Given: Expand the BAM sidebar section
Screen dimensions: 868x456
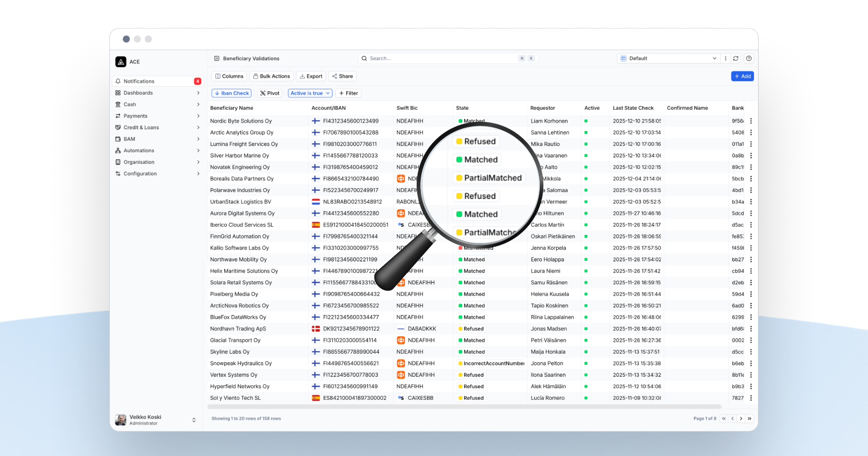Looking at the screenshot, I should tap(198, 139).
